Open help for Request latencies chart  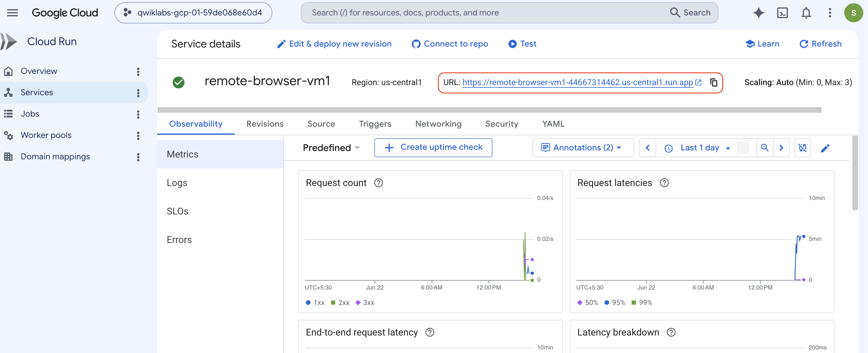(x=664, y=183)
